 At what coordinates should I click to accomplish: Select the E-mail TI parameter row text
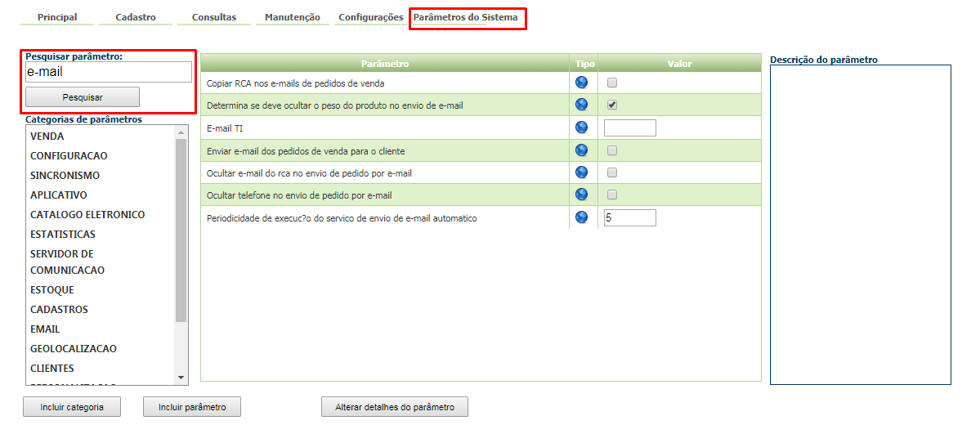click(225, 128)
